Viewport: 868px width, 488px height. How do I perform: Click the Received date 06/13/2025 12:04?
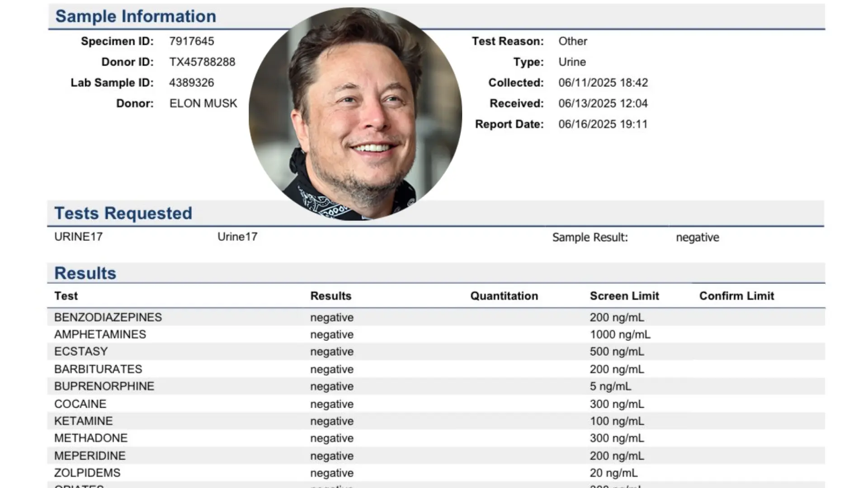[603, 103]
